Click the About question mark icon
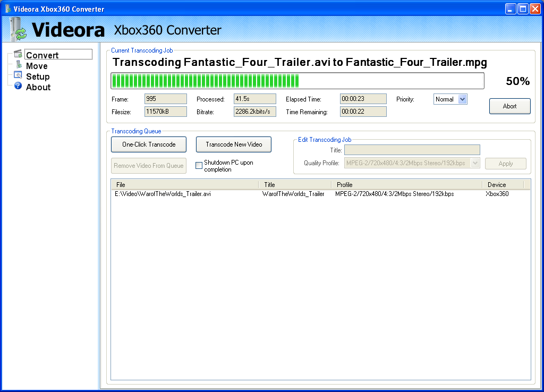The image size is (544, 392). 18,86
